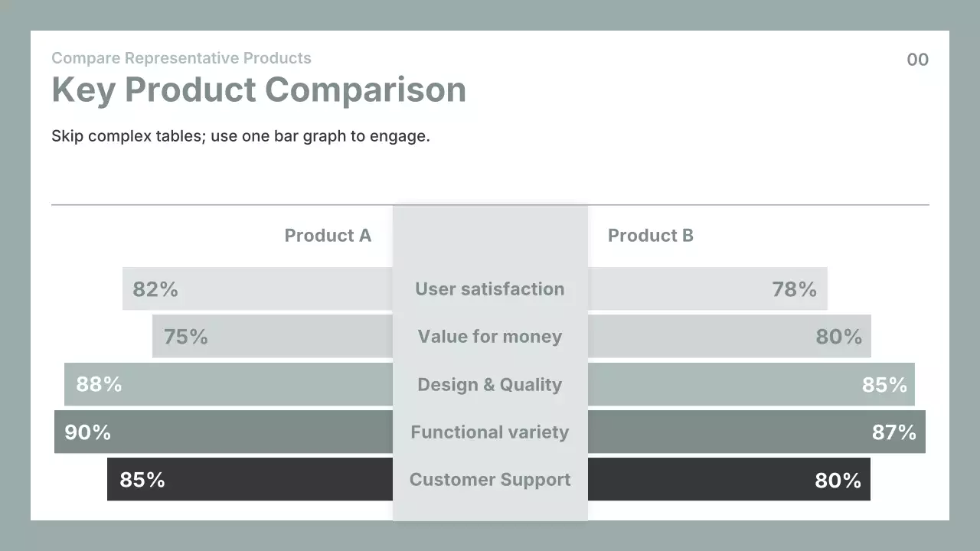Select the "Customer Support" row label
The width and height of the screenshot is (980, 551).
(490, 480)
